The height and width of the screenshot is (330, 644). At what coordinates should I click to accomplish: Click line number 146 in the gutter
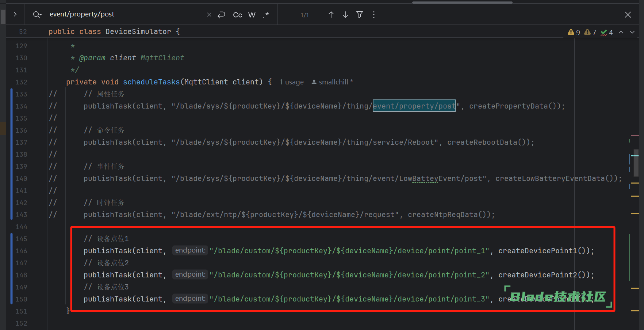(x=21, y=251)
